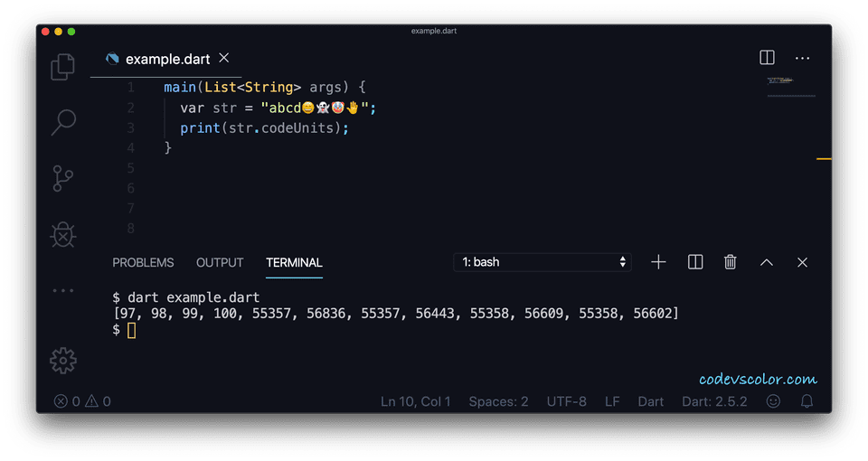Click the 'Spaces: 2' indentation setting
The width and height of the screenshot is (868, 461).
[498, 401]
